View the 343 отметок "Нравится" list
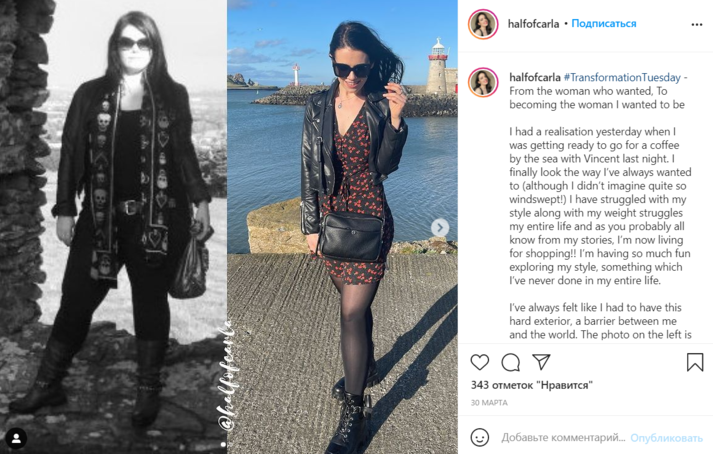The image size is (713, 454). [x=532, y=385]
